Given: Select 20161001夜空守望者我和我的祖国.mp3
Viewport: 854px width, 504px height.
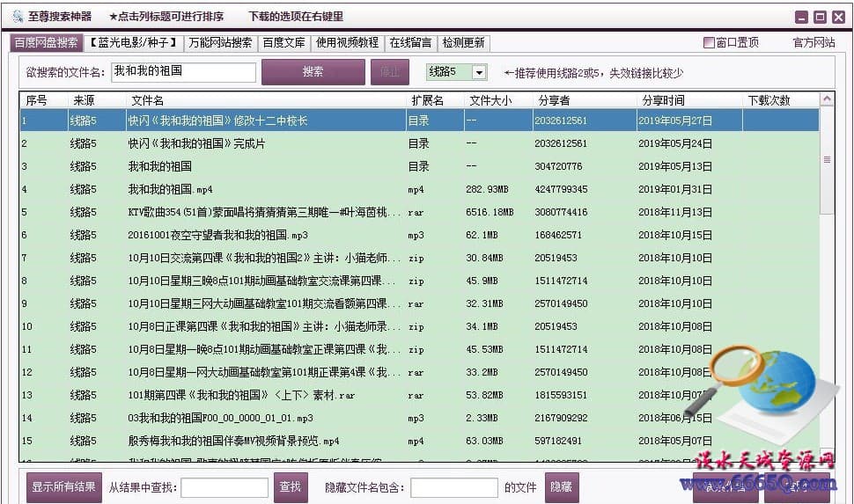Looking at the screenshot, I should [x=419, y=235].
